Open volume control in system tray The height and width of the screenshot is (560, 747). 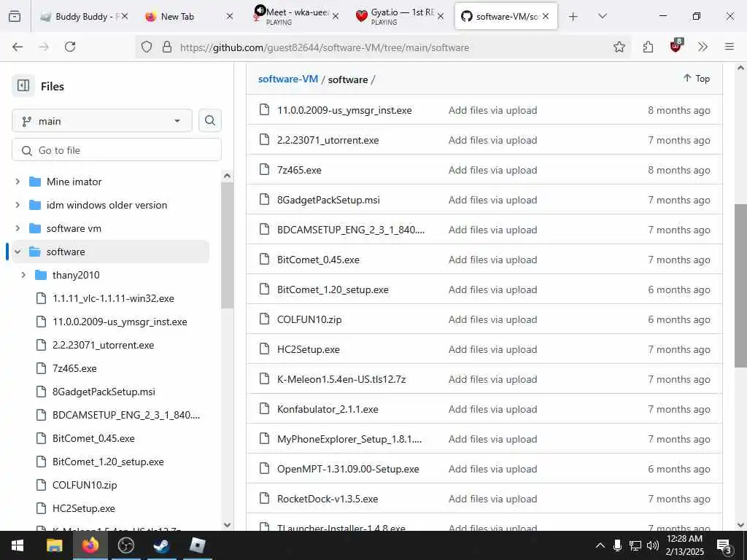653,545
